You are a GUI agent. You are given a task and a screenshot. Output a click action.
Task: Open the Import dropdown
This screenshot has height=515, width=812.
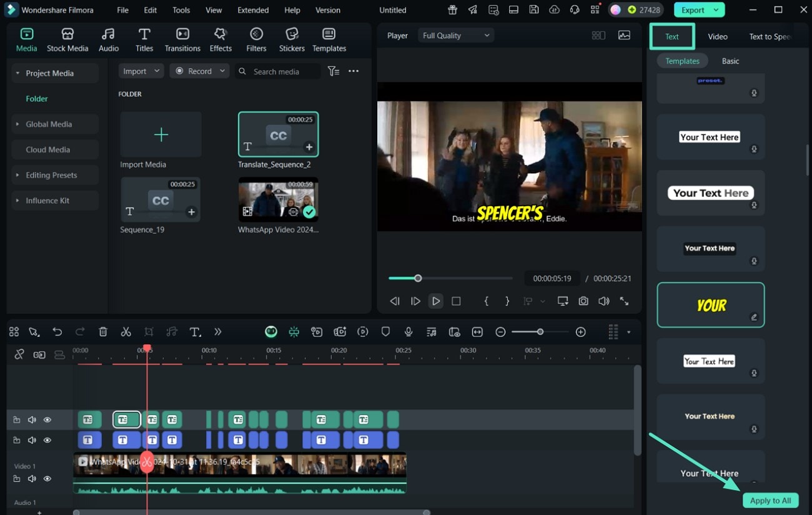(141, 71)
